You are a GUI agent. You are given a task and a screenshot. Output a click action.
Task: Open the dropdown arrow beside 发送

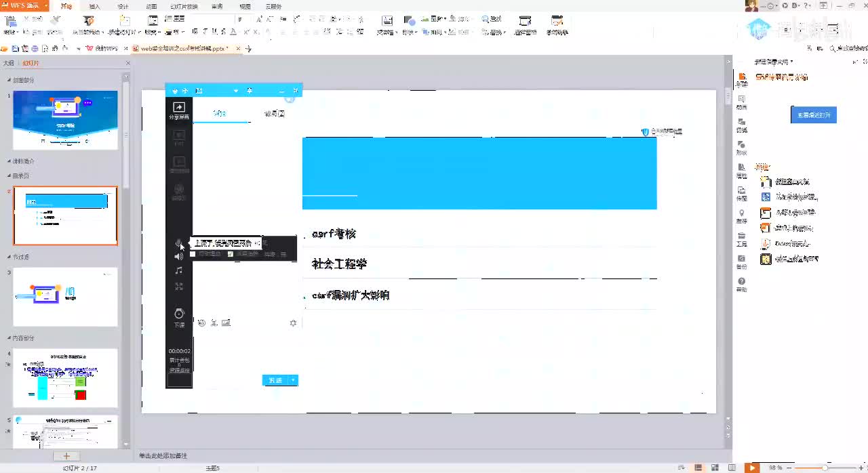coord(294,380)
